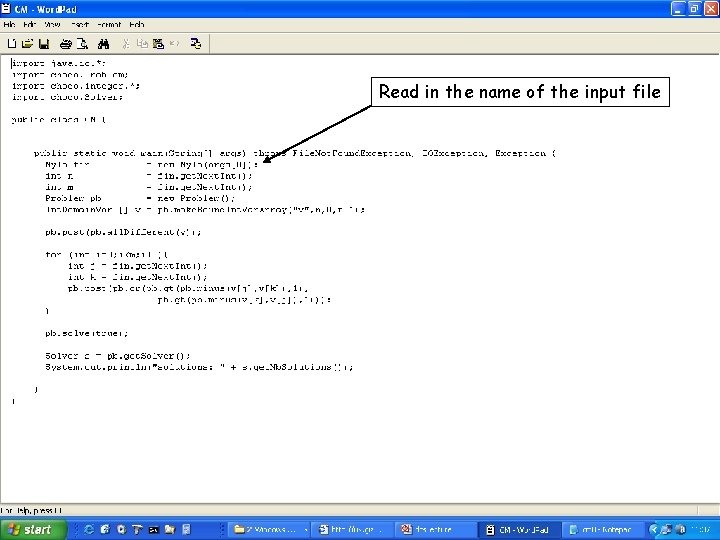Viewport: 720px width, 540px height.
Task: Switch to the lecture presentation taskbar button
Action: pyautogui.click(x=434, y=529)
